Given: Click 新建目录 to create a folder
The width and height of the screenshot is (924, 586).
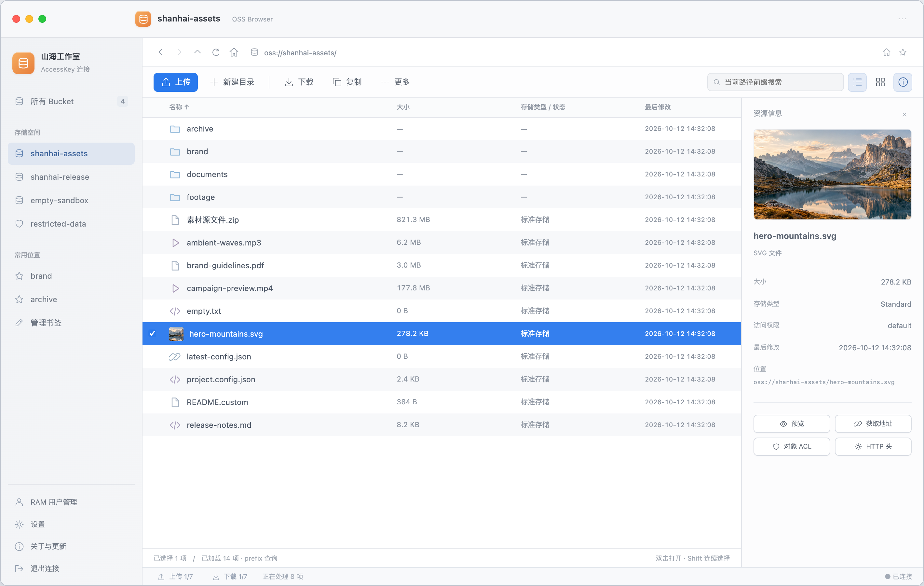Looking at the screenshot, I should tap(232, 82).
